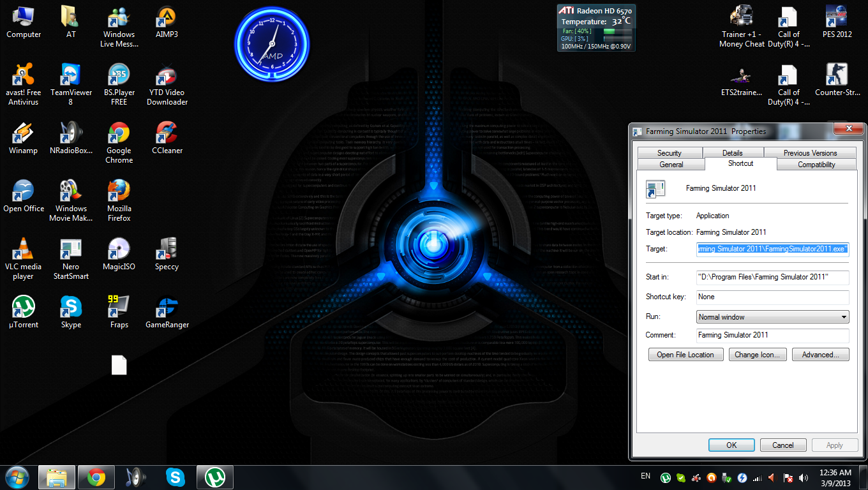Click inside the Start in field

coord(772,277)
